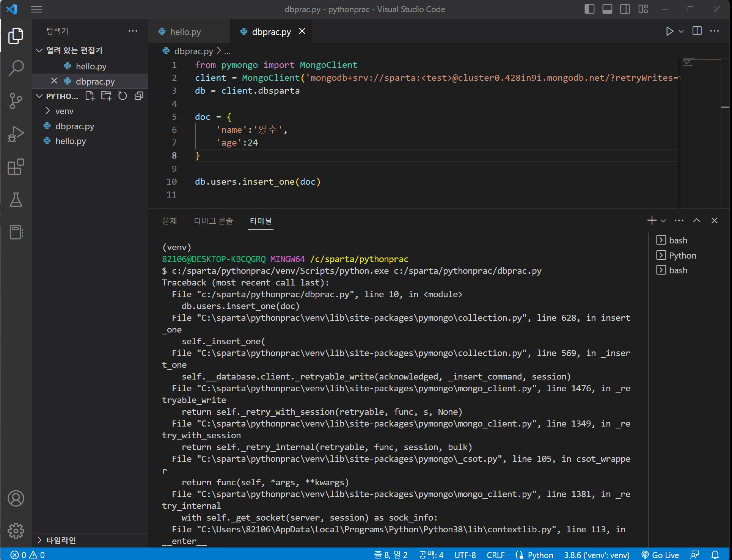This screenshot has width=732, height=560.
Task: Open the feedback icon in status bar
Action: [695, 555]
